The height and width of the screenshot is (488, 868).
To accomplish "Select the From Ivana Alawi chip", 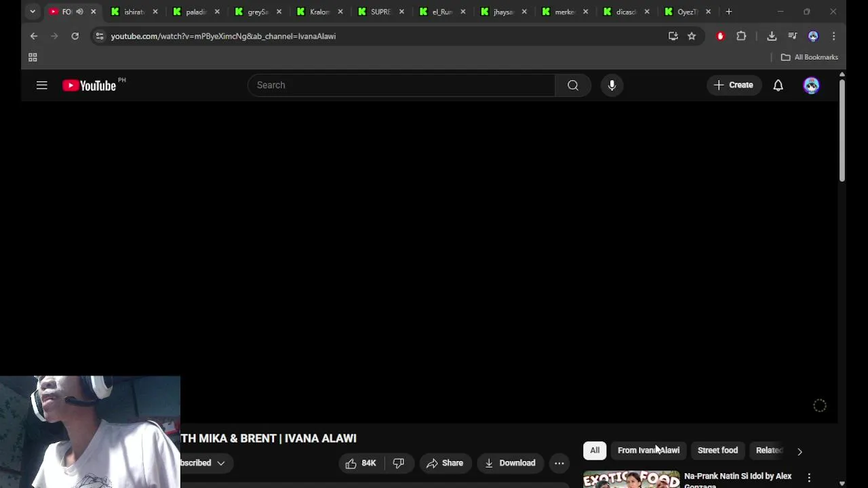I will click(x=648, y=450).
